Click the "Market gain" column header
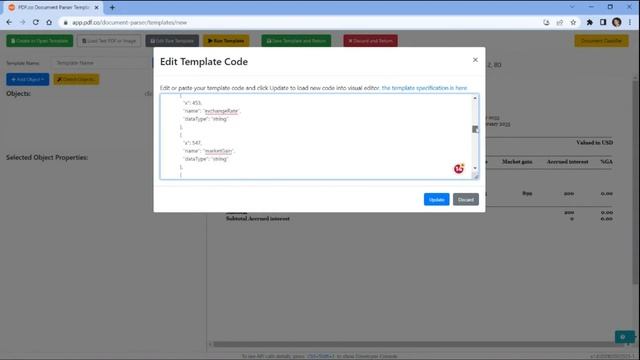Image resolution: width=640 pixels, height=360 pixels. point(517,162)
